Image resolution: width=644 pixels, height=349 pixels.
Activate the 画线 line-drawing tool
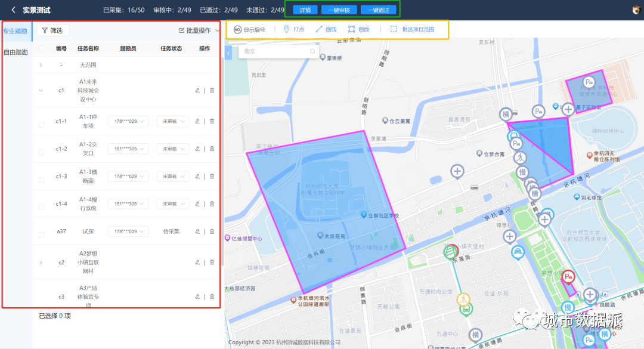click(x=325, y=29)
